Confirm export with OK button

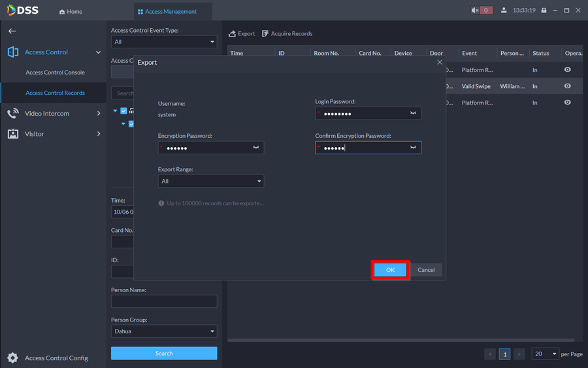tap(390, 270)
